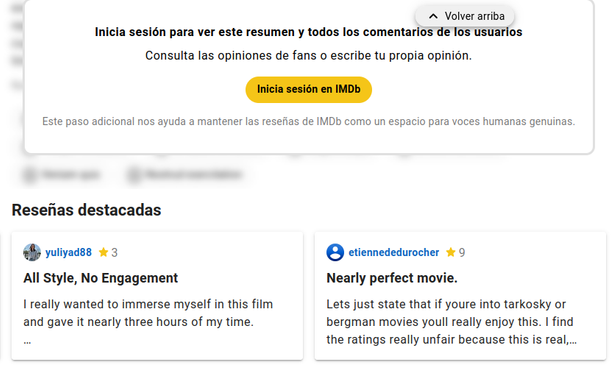Image resolution: width=611 pixels, height=376 pixels.
Task: Toggle the first blurred checkbox below the sign-in card
Action: (30, 175)
